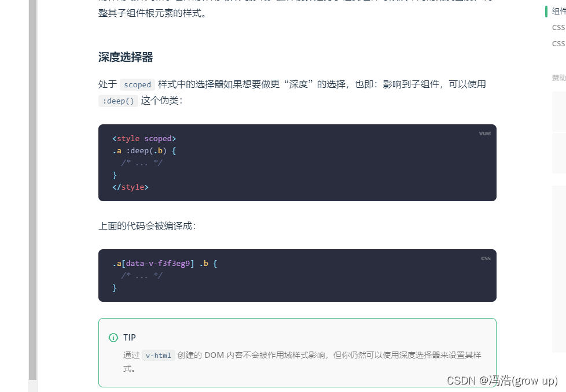Click the 'TIP' title label
The height and width of the screenshot is (392, 566).
[129, 338]
